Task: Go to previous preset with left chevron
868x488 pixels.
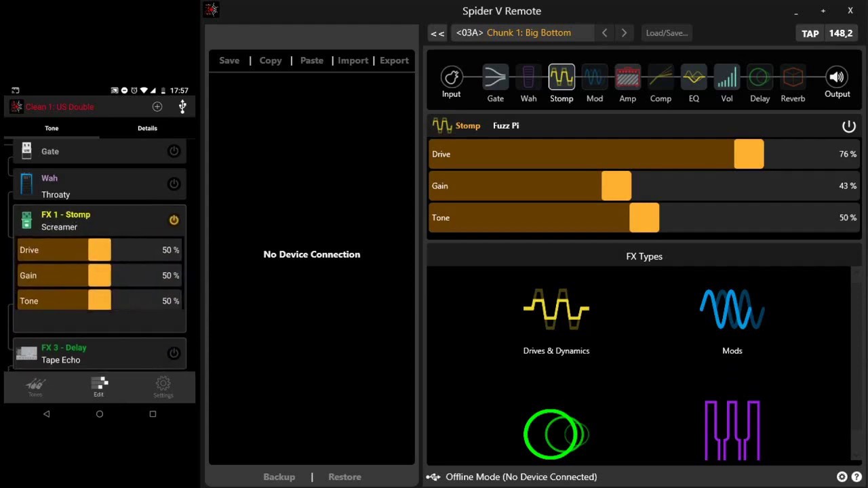Action: [604, 33]
